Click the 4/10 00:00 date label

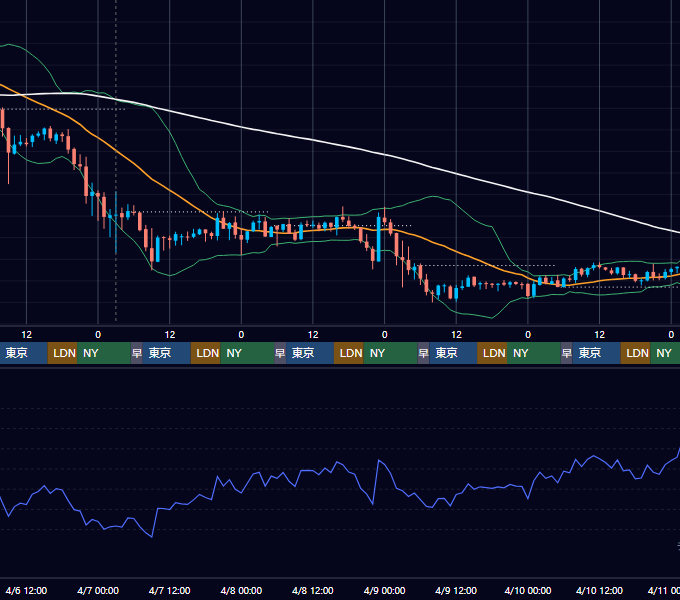tap(528, 590)
